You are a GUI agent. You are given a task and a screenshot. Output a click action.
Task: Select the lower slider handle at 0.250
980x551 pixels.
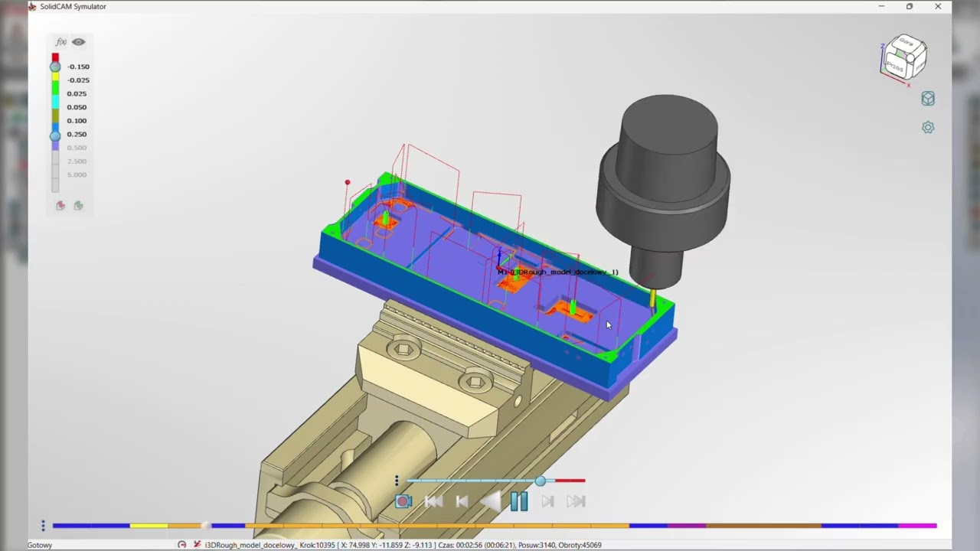point(55,135)
